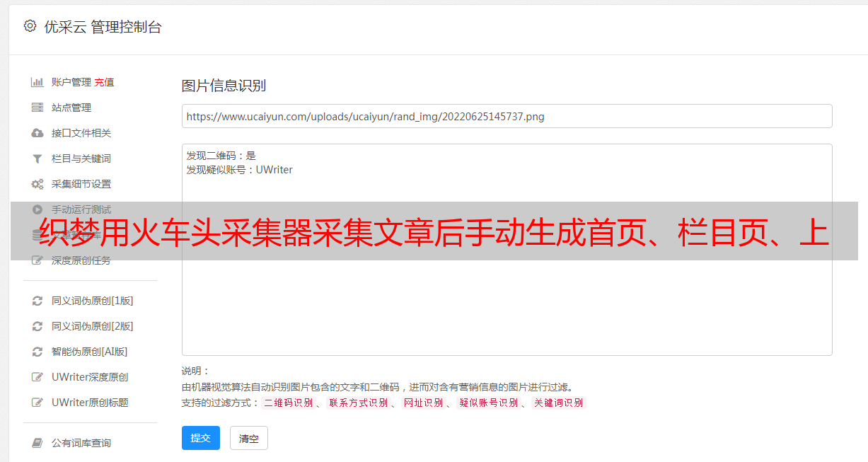Click the image URL input field
Image resolution: width=868 pixels, height=462 pixels.
click(x=507, y=116)
